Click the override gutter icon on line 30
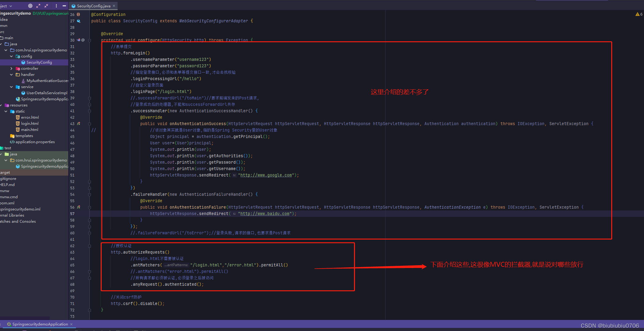 [78, 40]
